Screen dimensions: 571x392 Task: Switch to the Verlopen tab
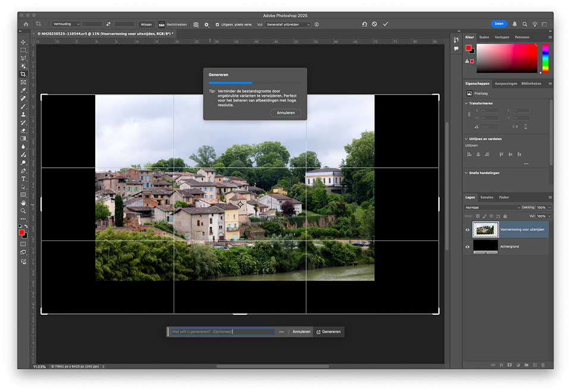coord(502,37)
